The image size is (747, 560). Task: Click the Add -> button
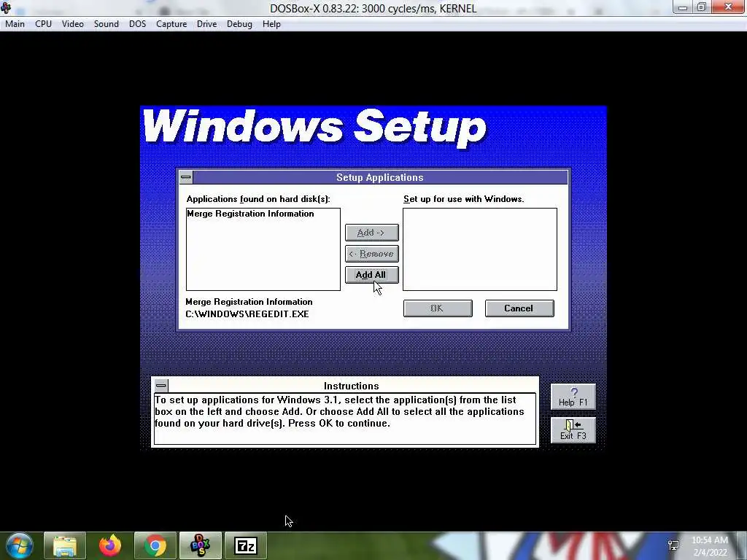pos(371,233)
